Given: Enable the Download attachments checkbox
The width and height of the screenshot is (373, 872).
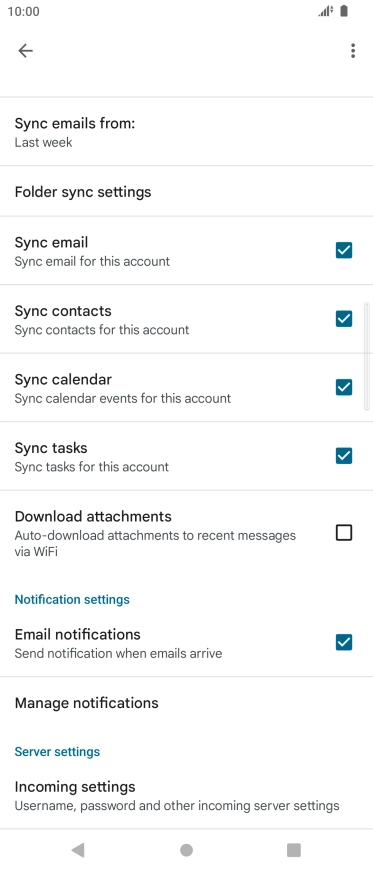Looking at the screenshot, I should (344, 533).
